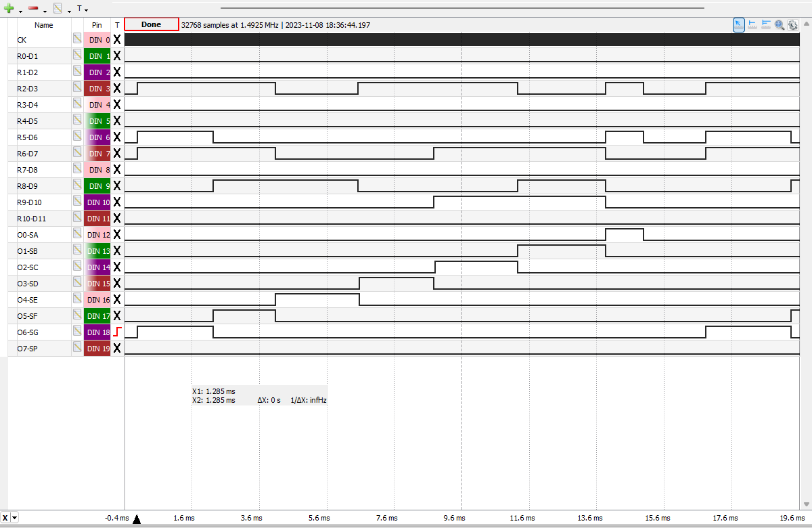Click the Done status button

point(152,24)
